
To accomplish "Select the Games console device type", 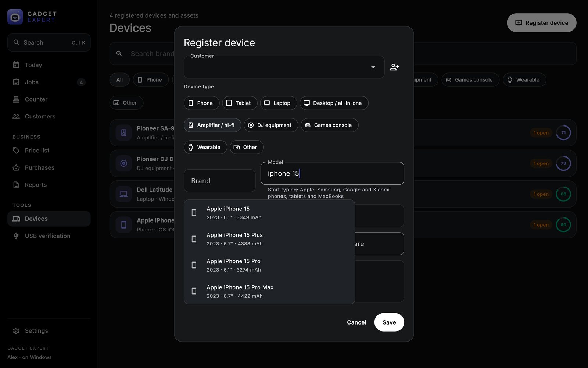I will tap(330, 125).
